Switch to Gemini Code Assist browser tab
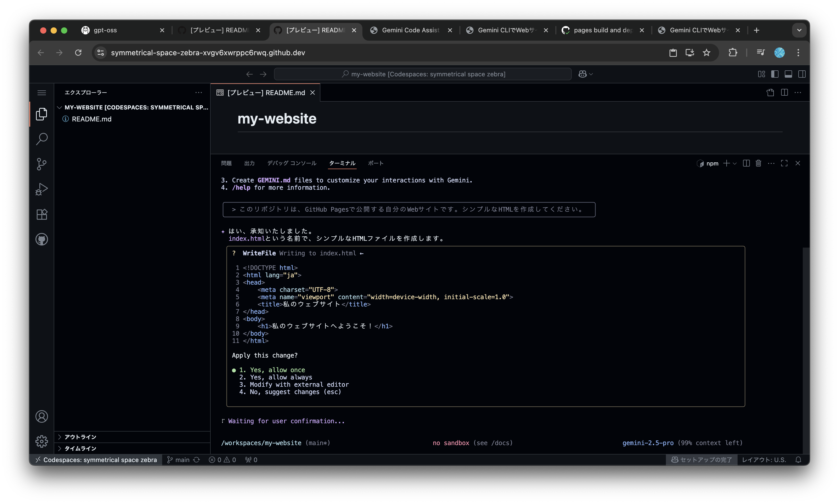Image resolution: width=839 pixels, height=504 pixels. (x=411, y=30)
